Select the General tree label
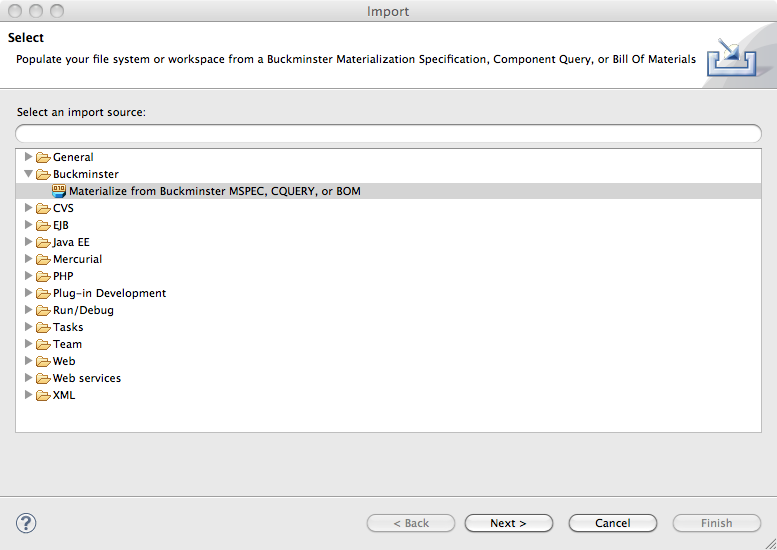Screen dimensions: 777x550 (x=73, y=157)
